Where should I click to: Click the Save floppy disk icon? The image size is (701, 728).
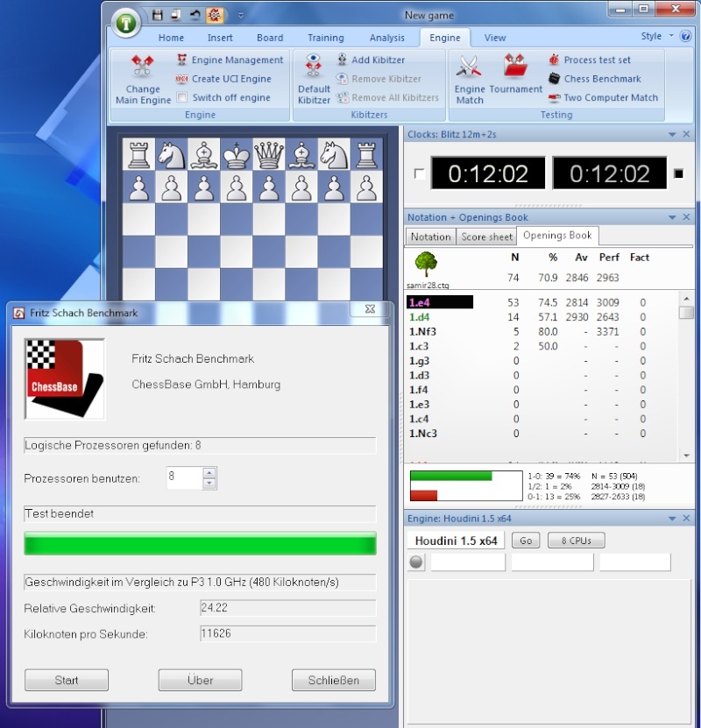pyautogui.click(x=158, y=15)
